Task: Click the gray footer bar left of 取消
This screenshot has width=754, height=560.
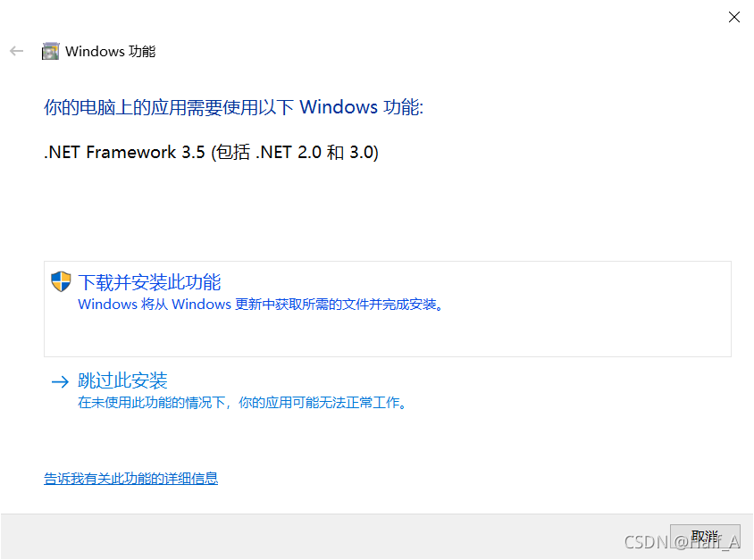Action: [335, 537]
